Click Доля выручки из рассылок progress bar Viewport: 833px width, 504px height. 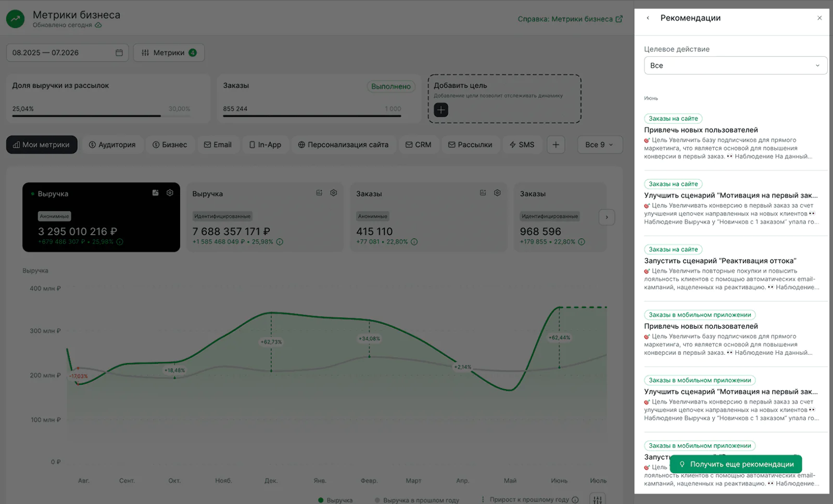pyautogui.click(x=102, y=115)
